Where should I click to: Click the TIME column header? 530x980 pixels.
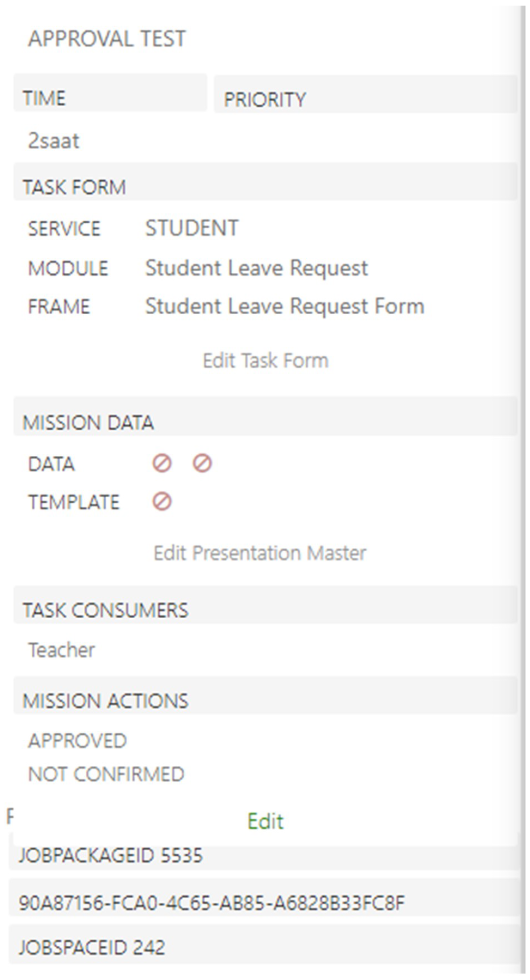point(44,98)
